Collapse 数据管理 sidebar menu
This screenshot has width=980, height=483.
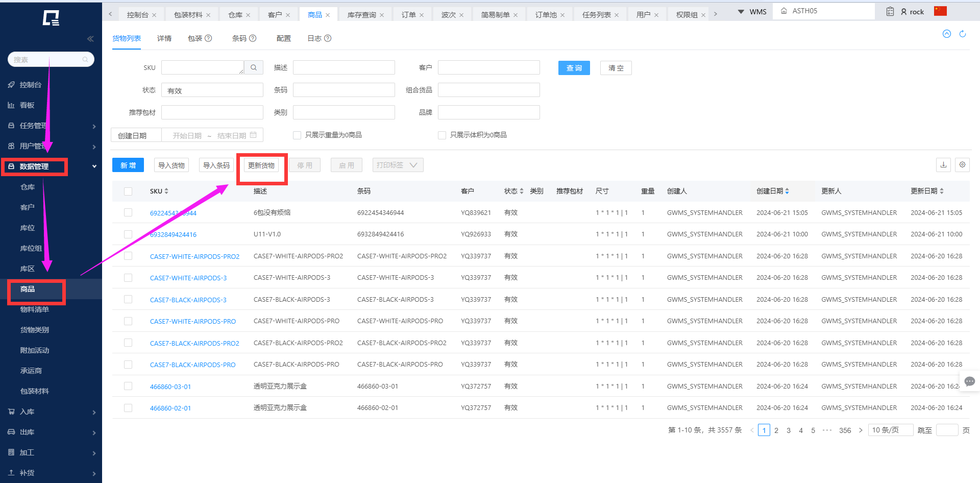[51, 166]
